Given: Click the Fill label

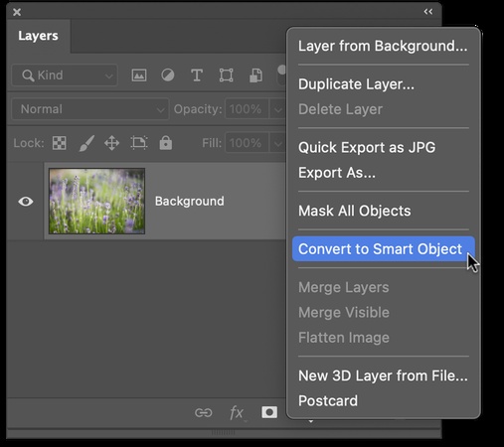Looking at the screenshot, I should coord(212,143).
